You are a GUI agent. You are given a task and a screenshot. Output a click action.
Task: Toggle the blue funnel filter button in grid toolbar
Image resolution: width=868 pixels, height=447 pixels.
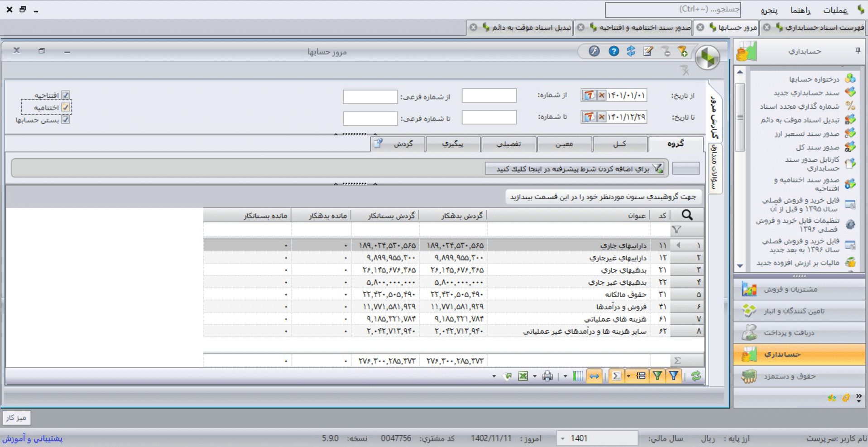674,376
